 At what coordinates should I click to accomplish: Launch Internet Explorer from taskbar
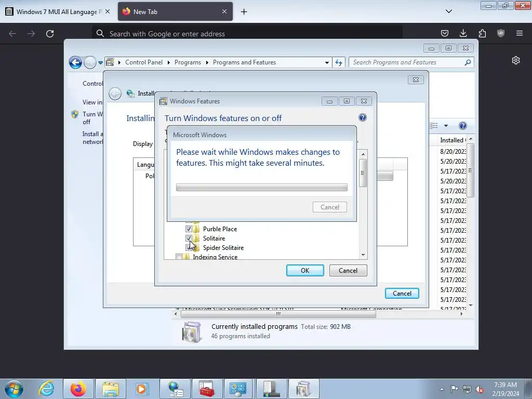(x=46, y=389)
